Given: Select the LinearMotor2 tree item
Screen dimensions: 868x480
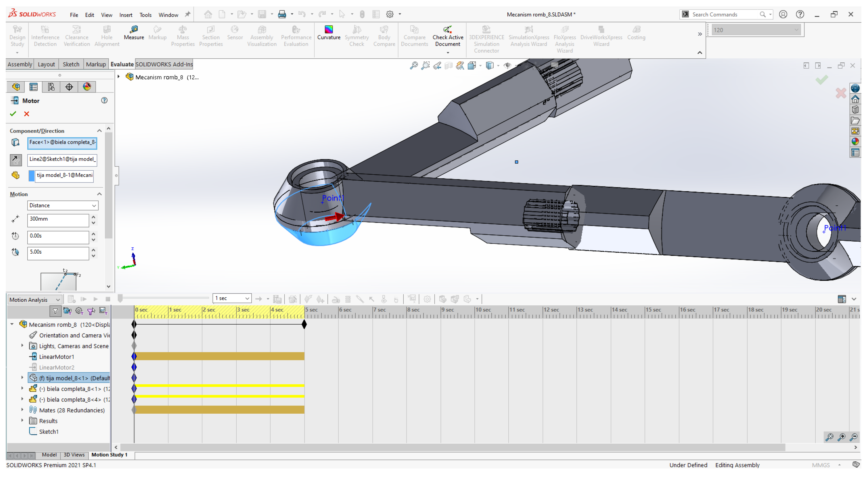Looking at the screenshot, I should (56, 367).
